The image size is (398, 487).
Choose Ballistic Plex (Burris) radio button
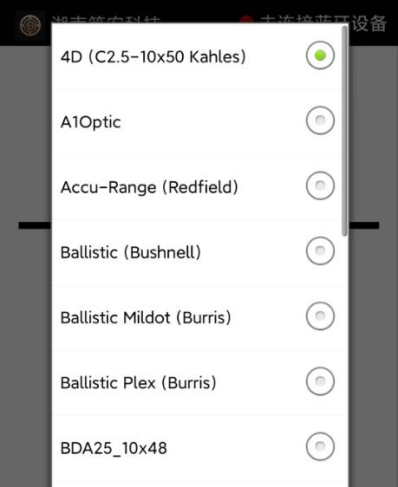pos(320,381)
